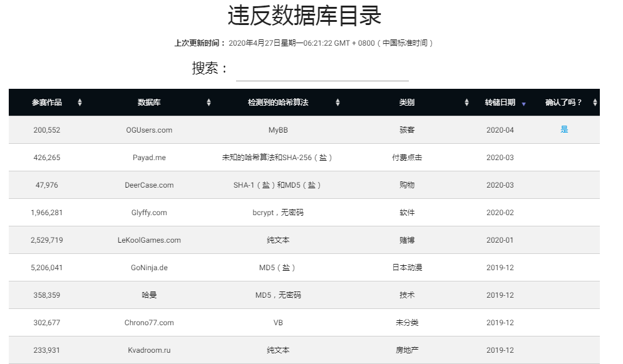Click the 软件 category cell
Viewport: 623px width, 364px height.
pos(407,213)
